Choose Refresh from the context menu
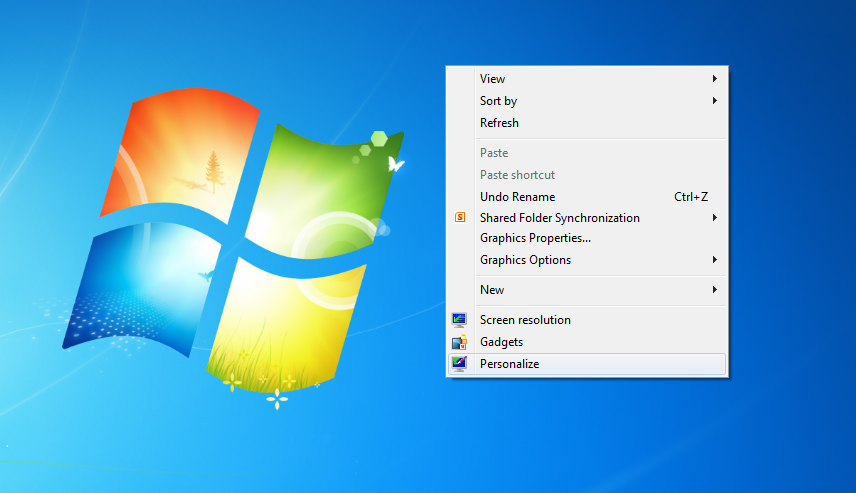The height and width of the screenshot is (493, 856). click(x=587, y=123)
